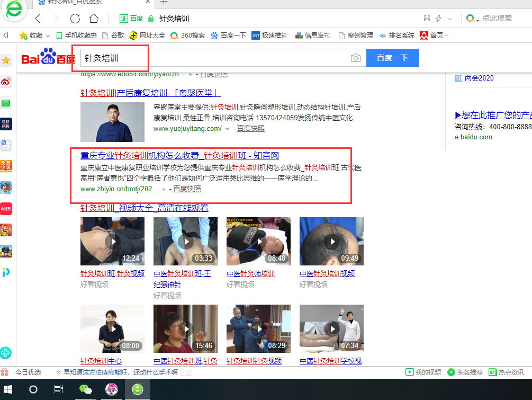Play the 08:00 video thumbnail
Screen dimensions: 532x400
[112, 328]
